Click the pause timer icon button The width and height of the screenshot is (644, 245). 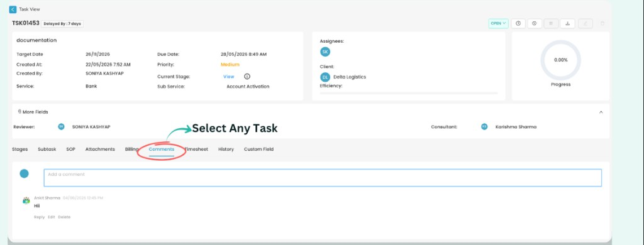[551, 23]
